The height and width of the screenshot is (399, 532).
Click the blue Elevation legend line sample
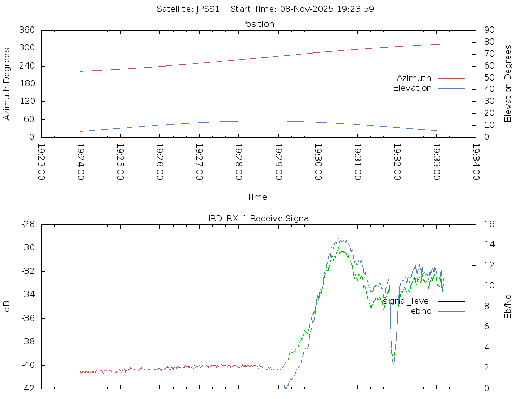(451, 88)
